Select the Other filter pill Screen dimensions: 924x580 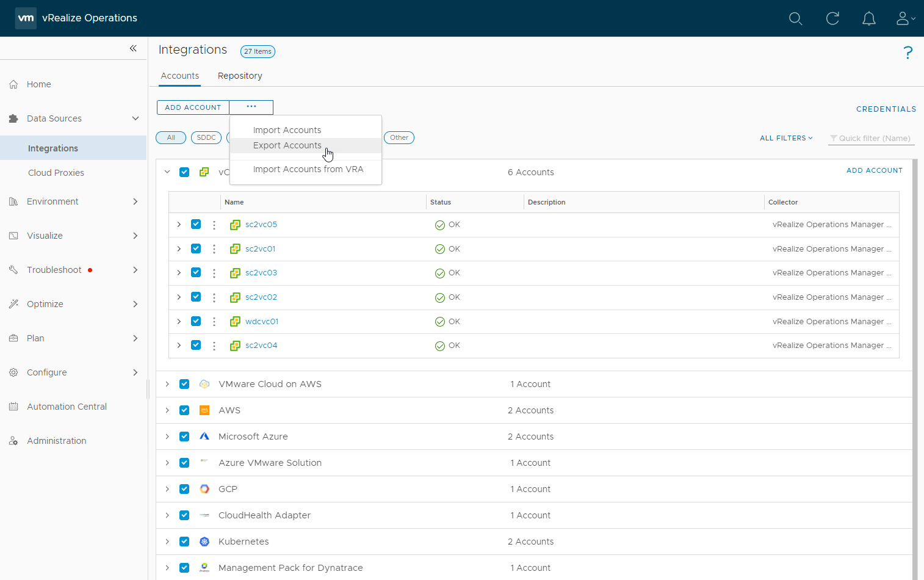[x=399, y=138]
